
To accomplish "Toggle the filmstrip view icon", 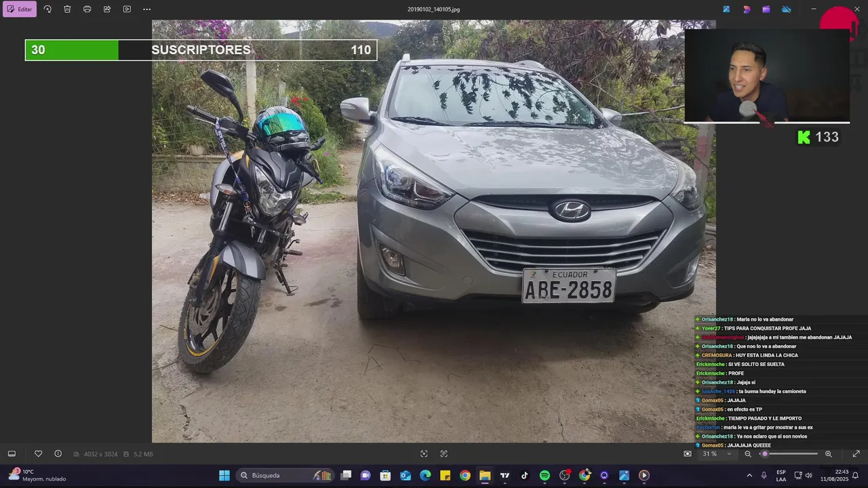I will pos(12,454).
